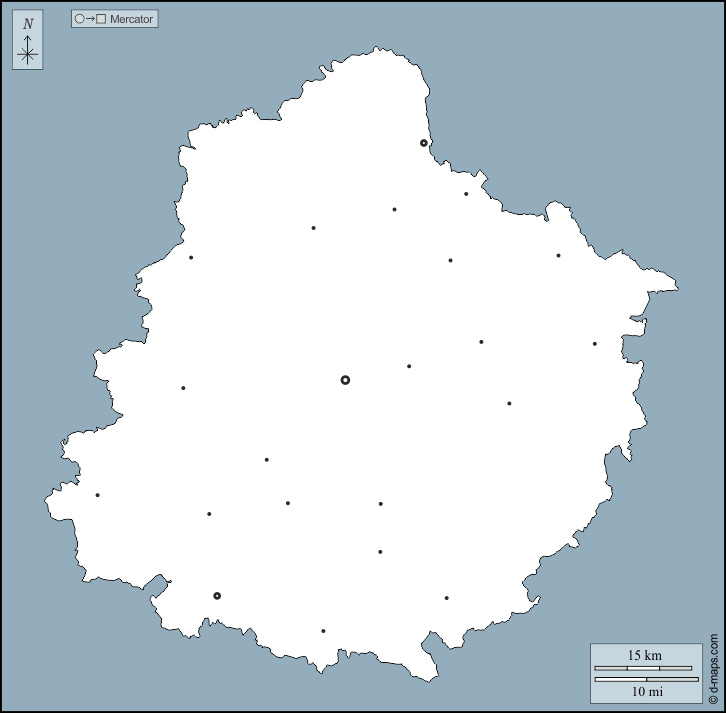This screenshot has width=726, height=713.
Task: Select the ringed marker in the southwest
Action: [217, 596]
